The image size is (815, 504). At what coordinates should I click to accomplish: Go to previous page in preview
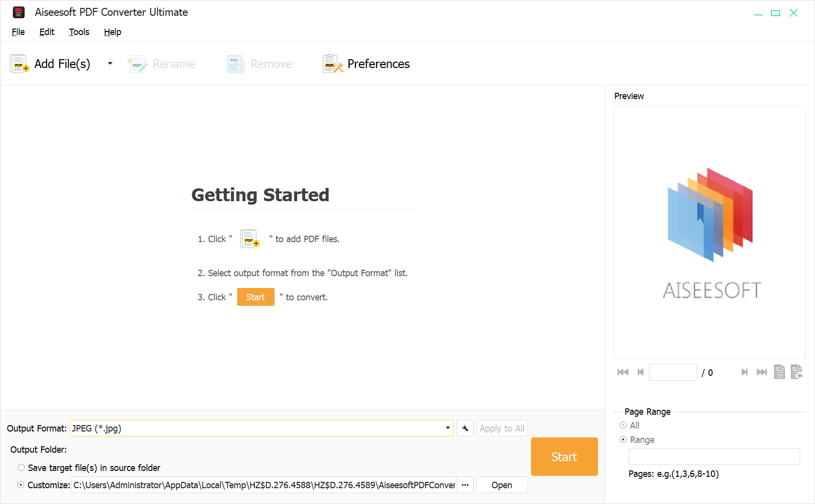(x=640, y=372)
